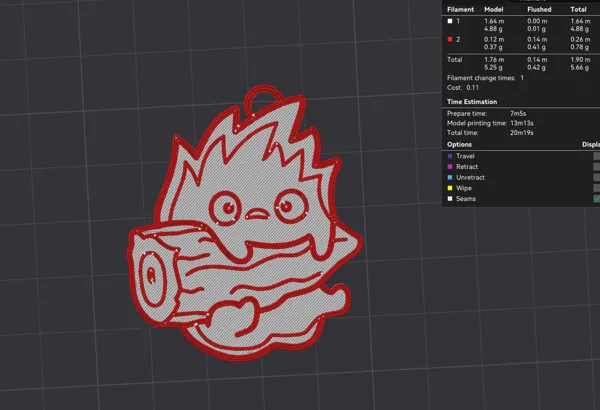Select the Unretract option label
The height and width of the screenshot is (410, 600).
click(470, 178)
